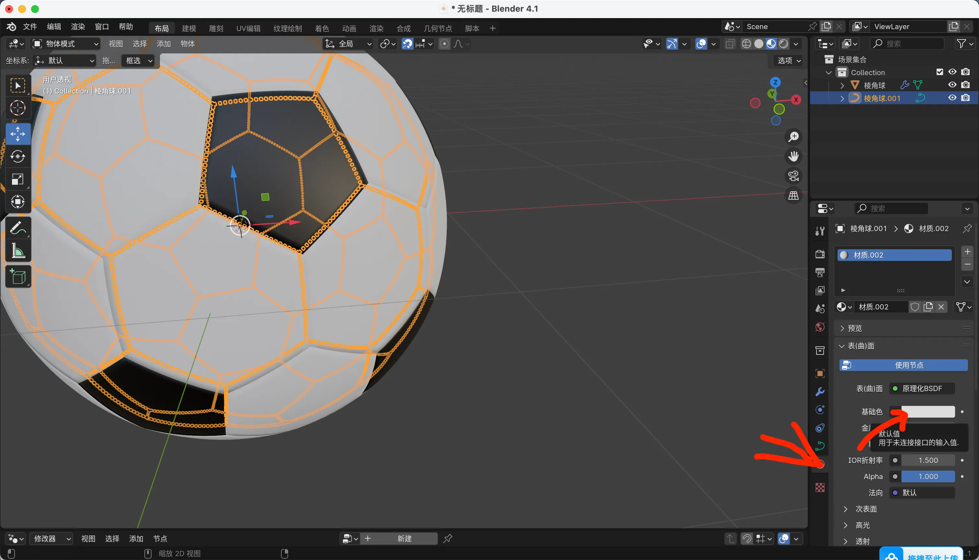Expand the 棱角球 outliner item
Screen dimensions: 979x560
[842, 85]
